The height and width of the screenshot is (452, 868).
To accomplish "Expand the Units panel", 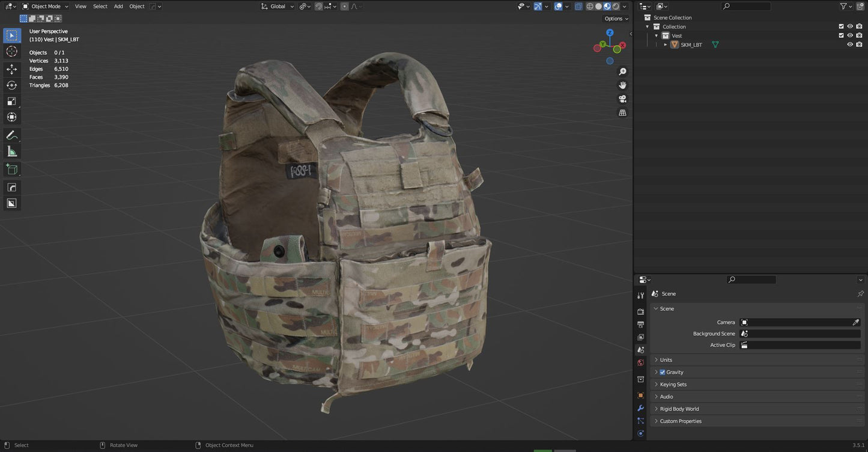I will click(666, 359).
